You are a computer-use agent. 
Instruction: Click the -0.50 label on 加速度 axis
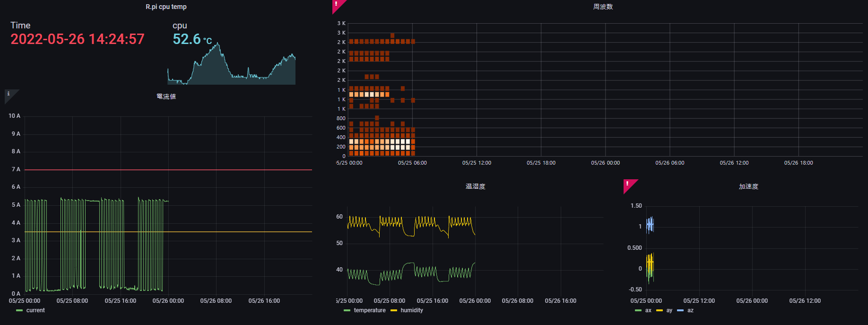point(635,290)
